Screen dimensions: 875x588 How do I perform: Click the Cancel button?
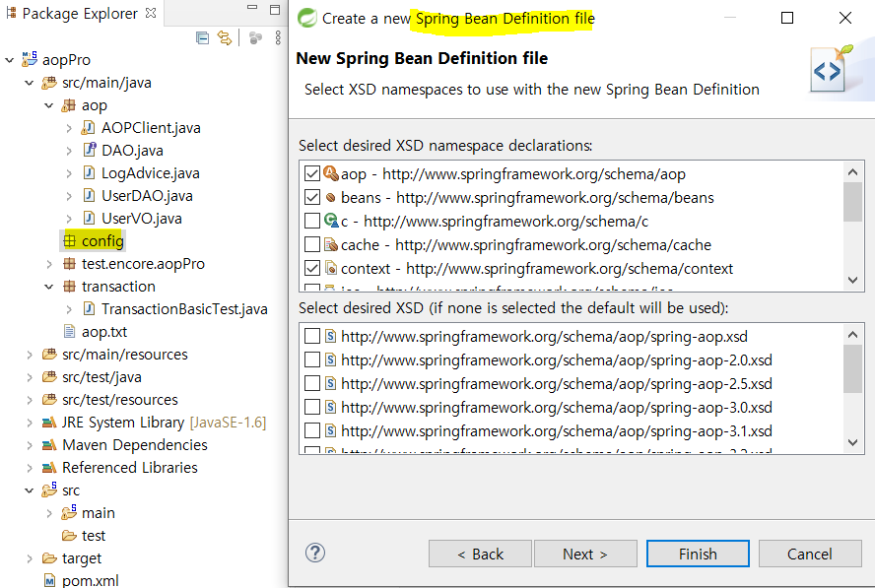[810, 554]
